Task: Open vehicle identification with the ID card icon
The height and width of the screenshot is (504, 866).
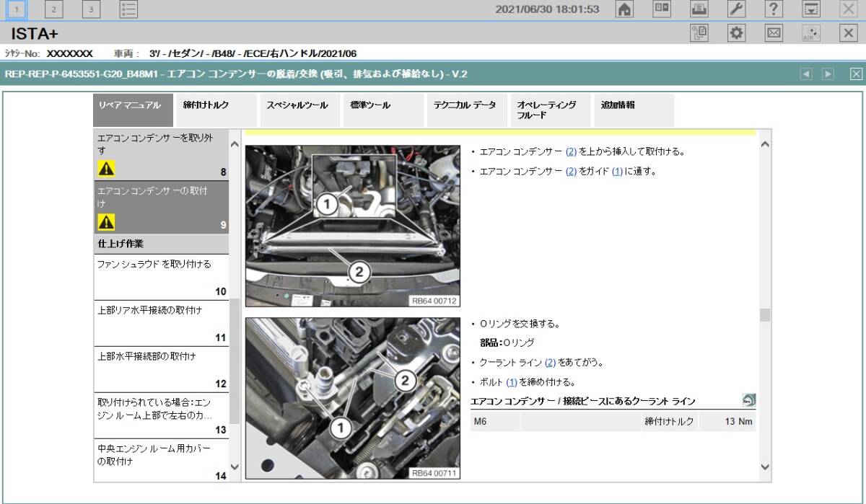Action: 660,9
